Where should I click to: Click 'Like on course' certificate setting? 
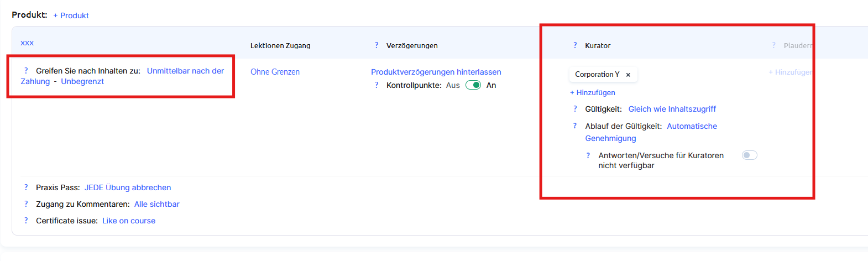click(128, 221)
